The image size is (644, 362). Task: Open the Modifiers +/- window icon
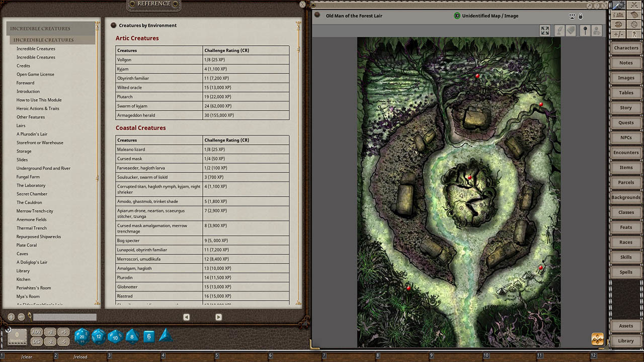tap(619, 33)
